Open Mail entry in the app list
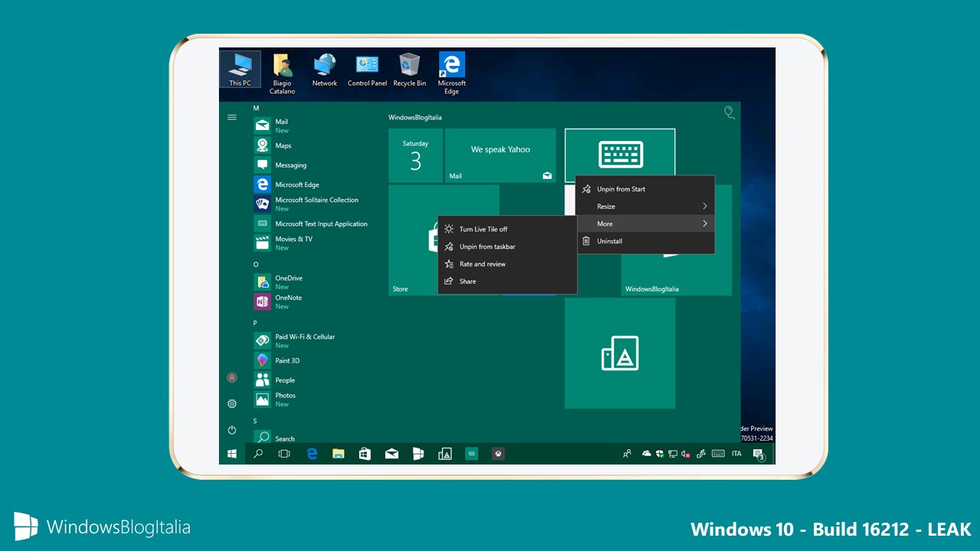Viewport: 980px width, 551px height. pos(311,126)
